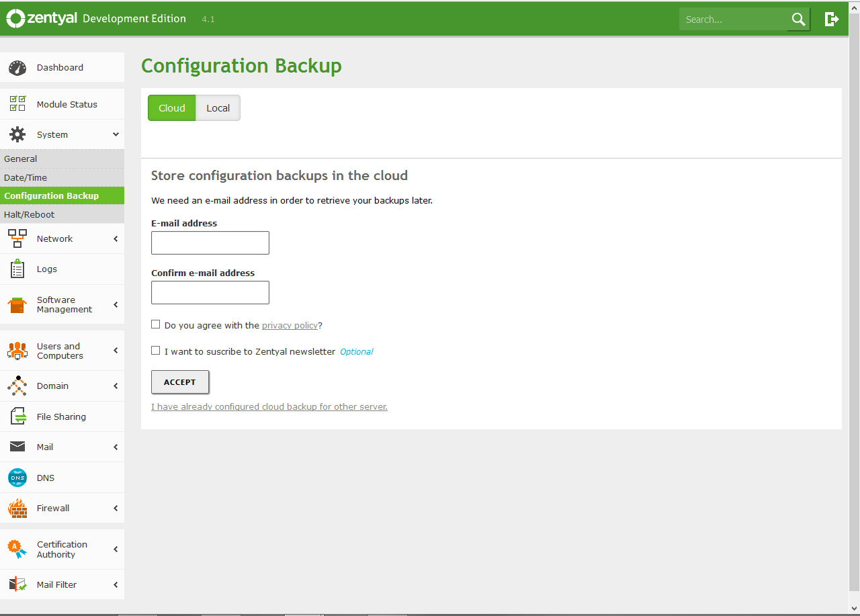Click the Mail envelope icon
Image resolution: width=860 pixels, height=616 pixels.
point(17,447)
